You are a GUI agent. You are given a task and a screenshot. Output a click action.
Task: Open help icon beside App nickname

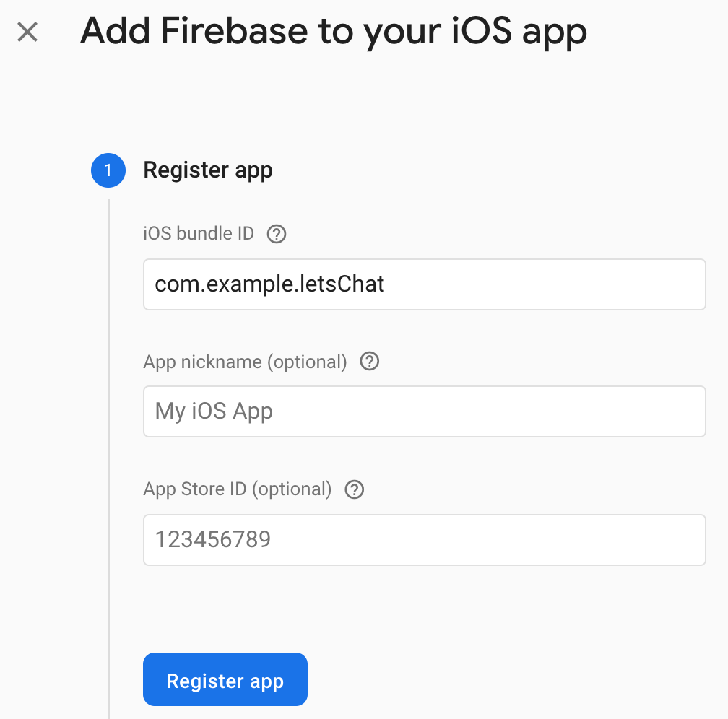pos(370,361)
